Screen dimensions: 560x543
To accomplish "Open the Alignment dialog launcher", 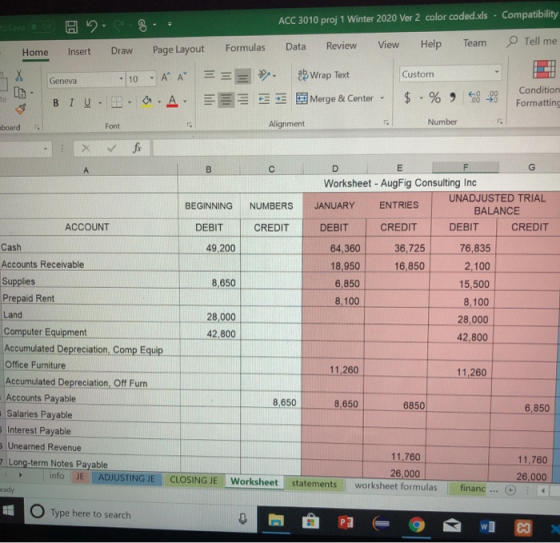I will tap(386, 123).
